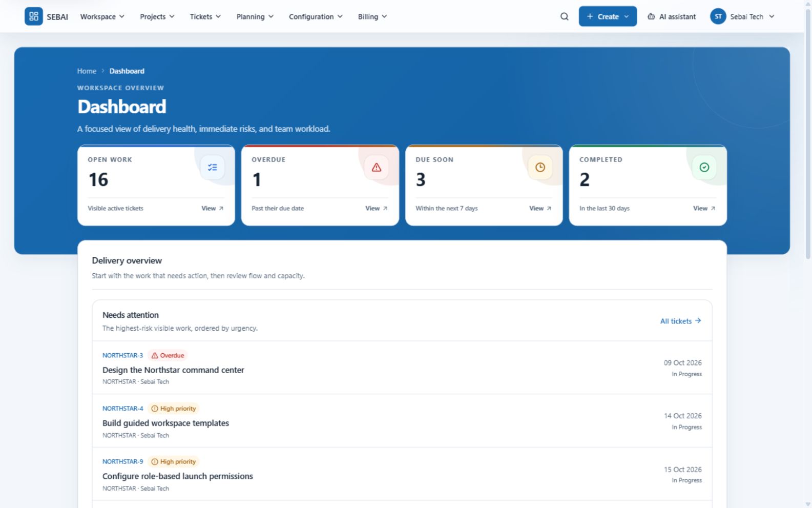View completed tickets
The width and height of the screenshot is (812, 508).
point(704,209)
